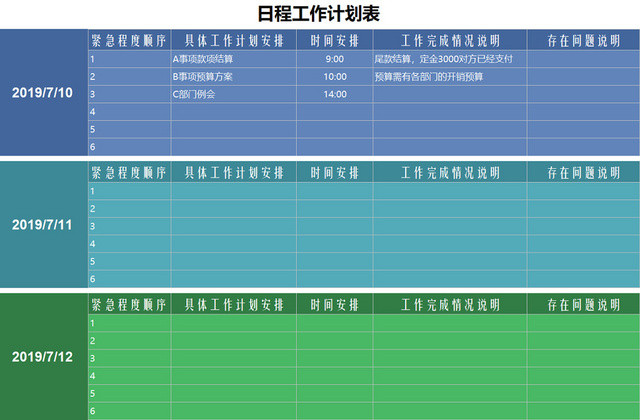Click priority 4 in 2019/7/12 block

[129, 376]
